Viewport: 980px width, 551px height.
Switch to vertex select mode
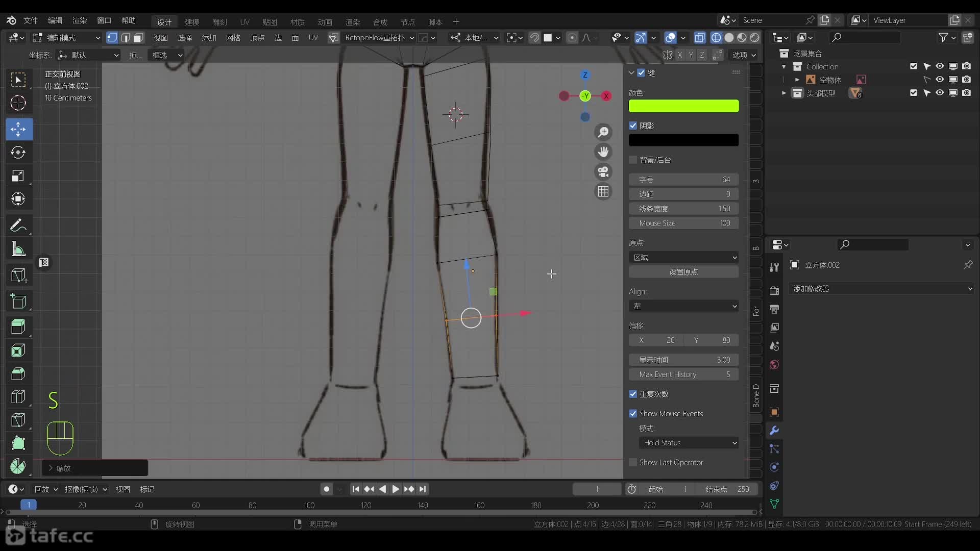tap(112, 38)
